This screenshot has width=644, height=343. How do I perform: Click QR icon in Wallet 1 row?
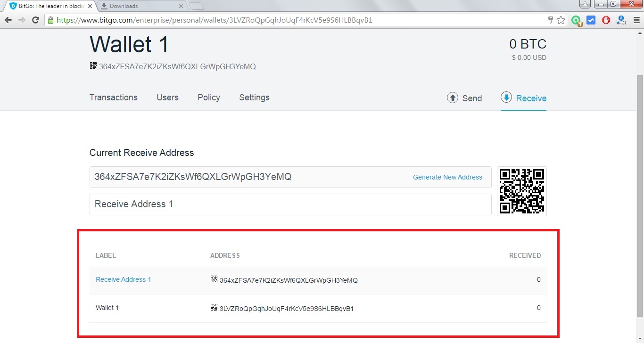coord(214,308)
